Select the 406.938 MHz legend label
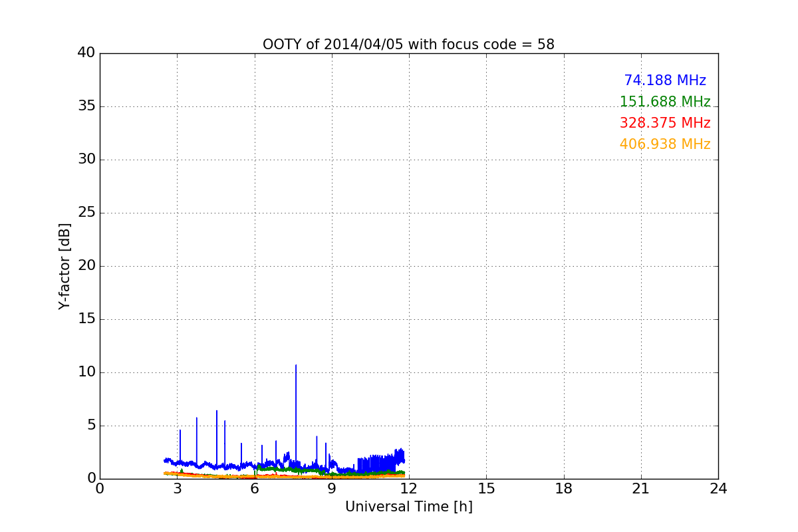 [665, 144]
